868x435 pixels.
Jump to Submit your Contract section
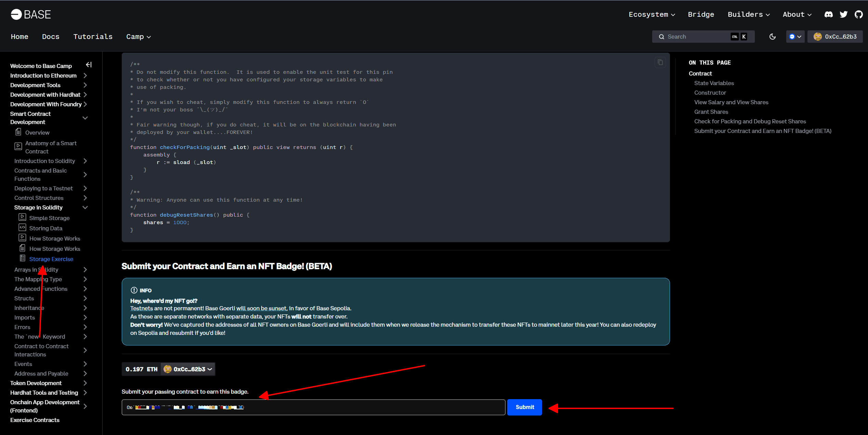pyautogui.click(x=763, y=131)
